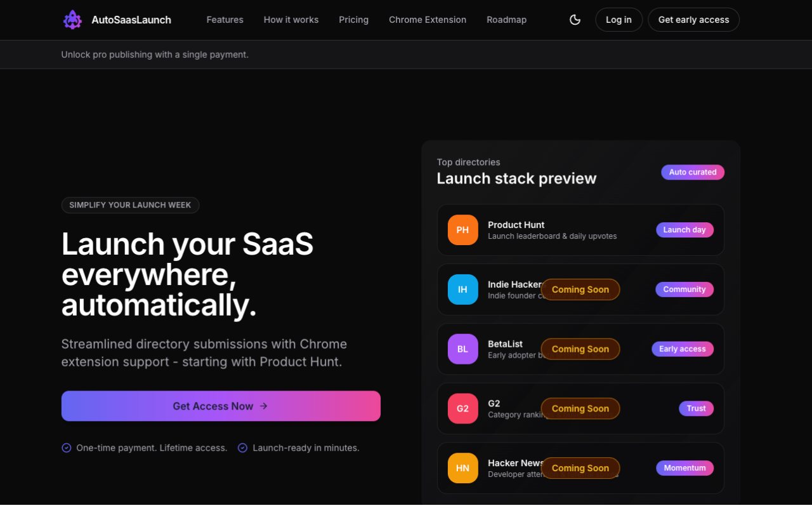Open the Chrome Extension nav link
This screenshot has width=812, height=508.
427,20
